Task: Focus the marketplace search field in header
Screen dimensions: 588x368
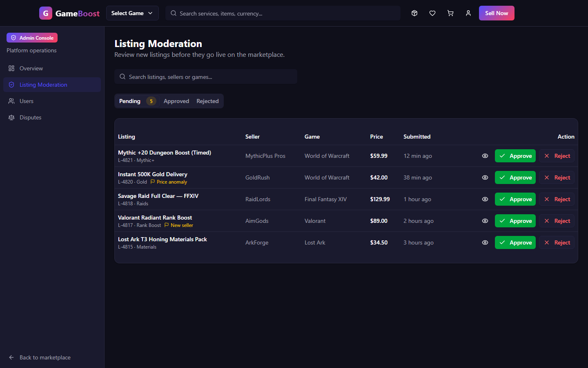Action: tap(283, 13)
